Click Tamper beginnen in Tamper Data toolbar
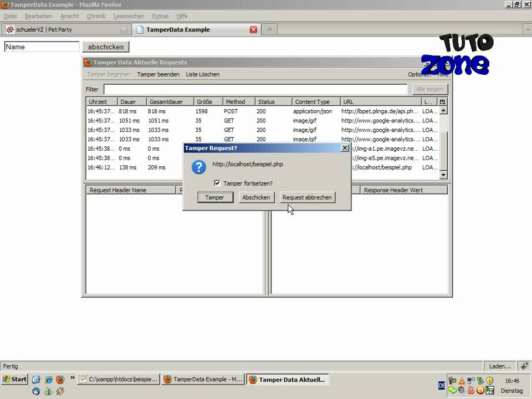Image resolution: width=532 pixels, height=399 pixels. 109,74
